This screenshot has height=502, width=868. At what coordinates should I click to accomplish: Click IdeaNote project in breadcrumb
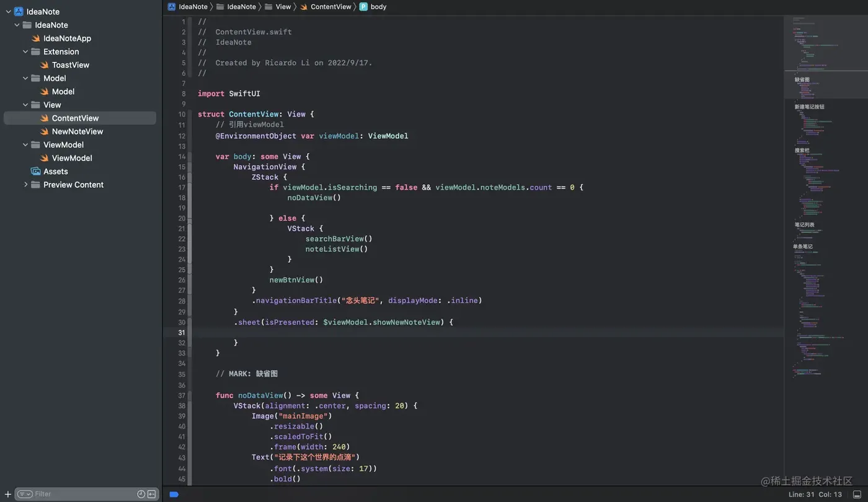click(x=188, y=7)
